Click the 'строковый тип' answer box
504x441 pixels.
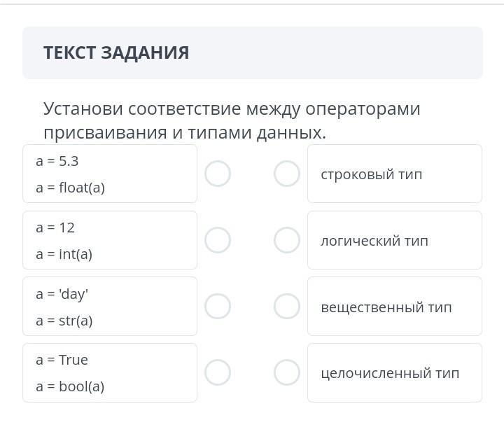point(395,174)
